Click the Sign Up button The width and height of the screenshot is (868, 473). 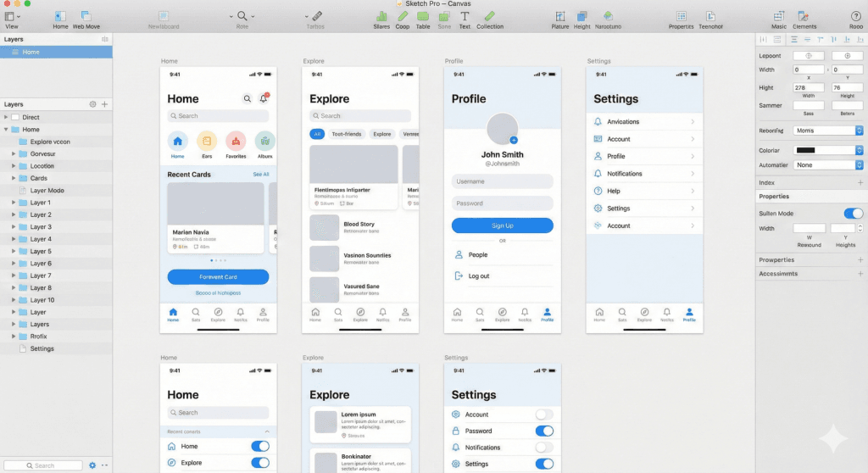(x=502, y=225)
